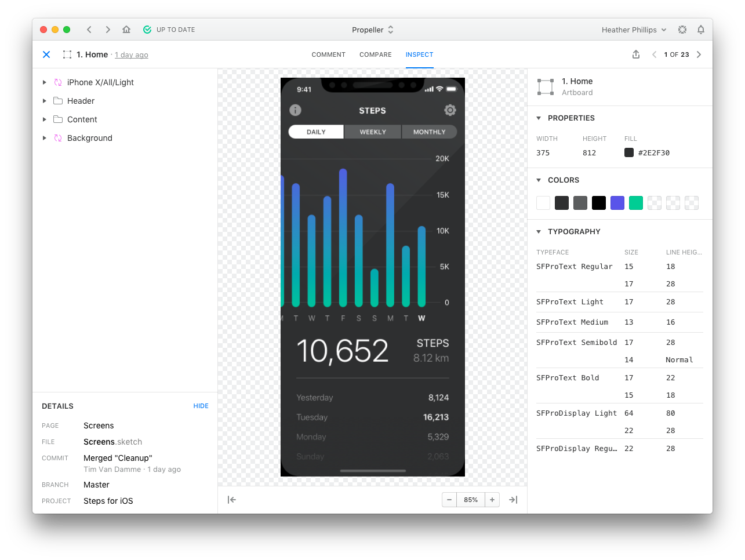
Task: Click the artboard icon beside 1. Home title
Action: 67,54
